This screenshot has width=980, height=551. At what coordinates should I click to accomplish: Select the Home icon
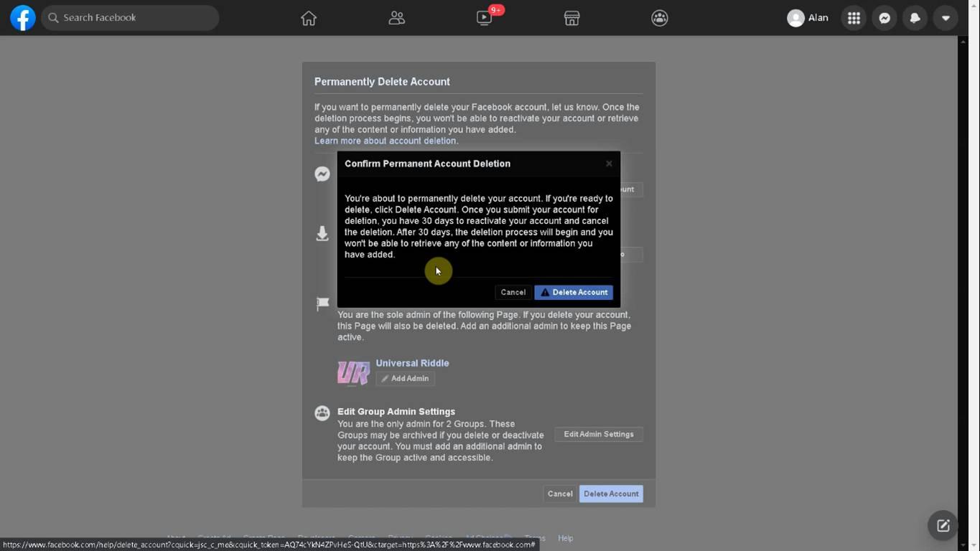(308, 18)
